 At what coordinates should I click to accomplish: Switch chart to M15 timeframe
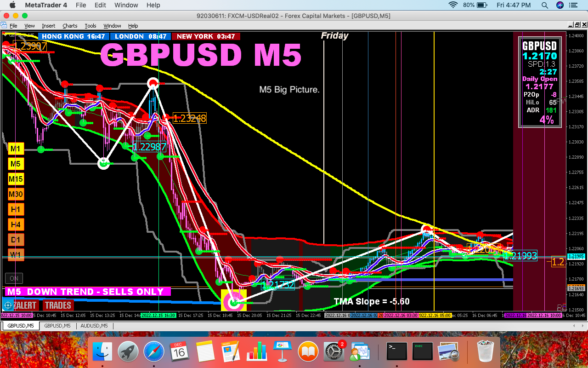[16, 179]
